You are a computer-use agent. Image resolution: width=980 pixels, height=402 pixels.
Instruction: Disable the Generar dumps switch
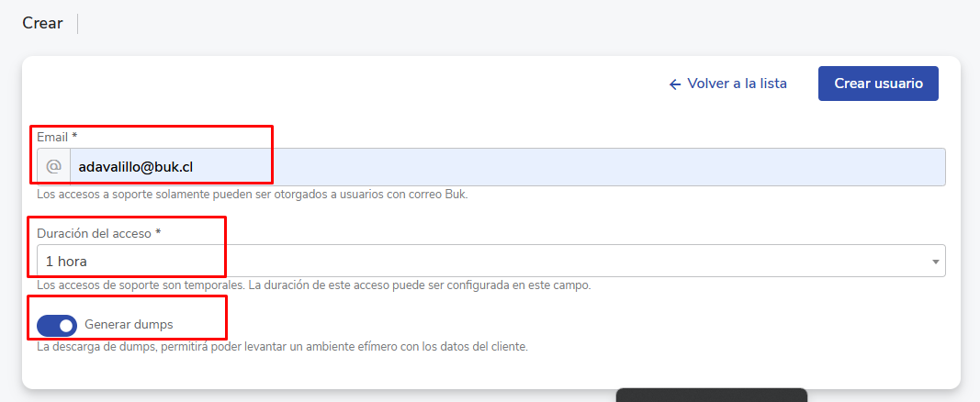(x=57, y=325)
